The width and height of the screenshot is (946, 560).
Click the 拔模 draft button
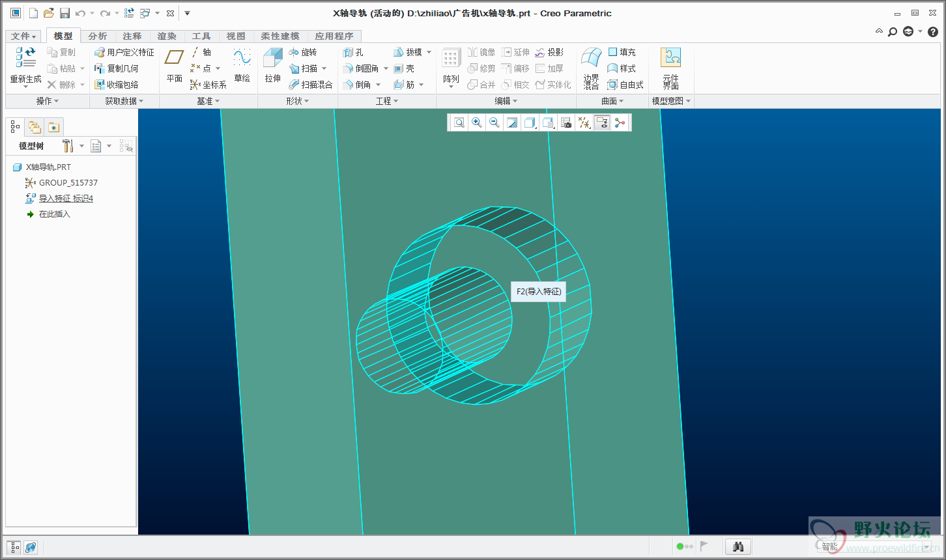408,52
